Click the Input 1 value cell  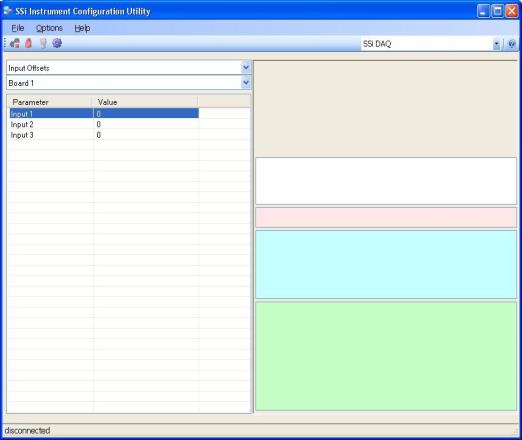pos(146,114)
